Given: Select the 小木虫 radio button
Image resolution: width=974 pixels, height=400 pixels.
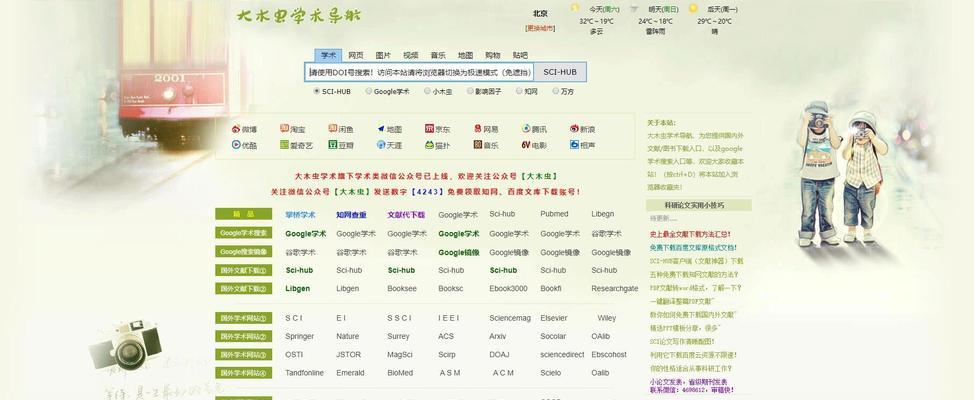Looking at the screenshot, I should pos(427,91).
